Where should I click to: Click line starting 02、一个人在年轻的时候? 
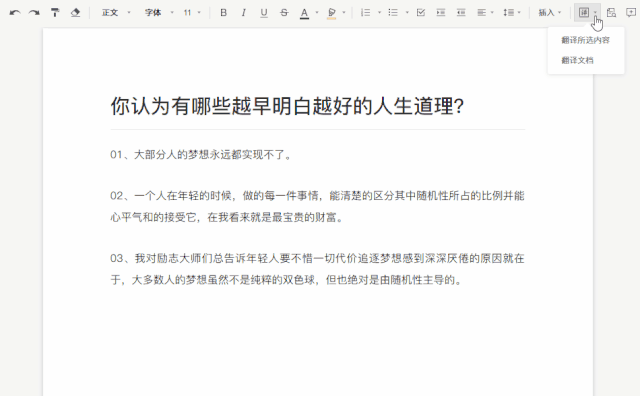pyautogui.click(x=317, y=196)
